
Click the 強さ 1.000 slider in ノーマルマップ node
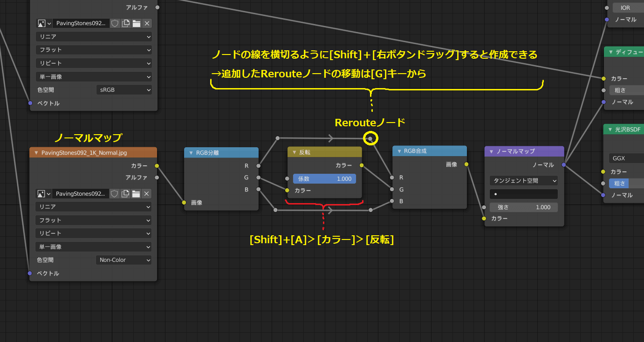pyautogui.click(x=524, y=207)
